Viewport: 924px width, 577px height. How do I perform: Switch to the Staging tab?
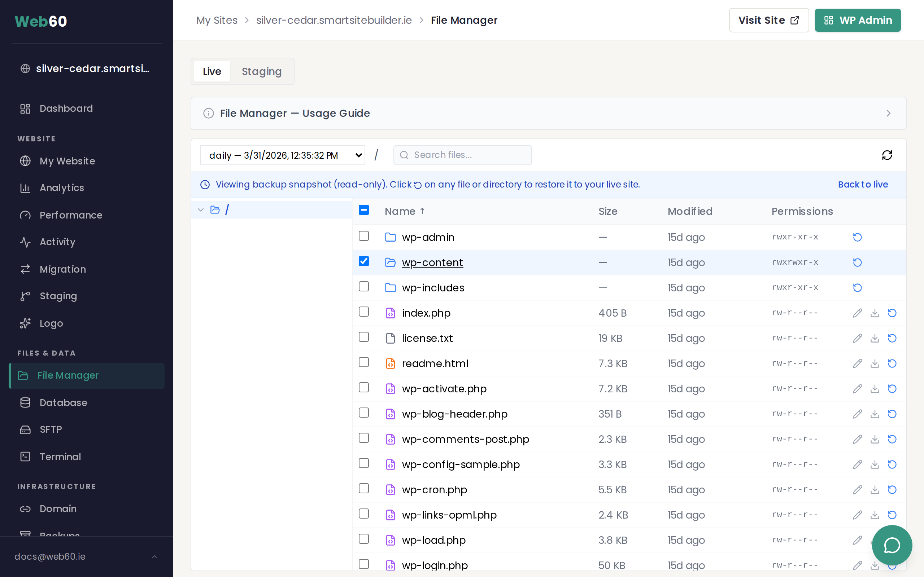[262, 71]
